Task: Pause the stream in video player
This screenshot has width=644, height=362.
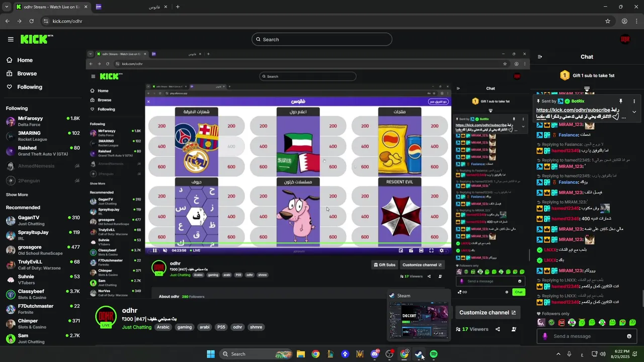Action: tap(154, 250)
